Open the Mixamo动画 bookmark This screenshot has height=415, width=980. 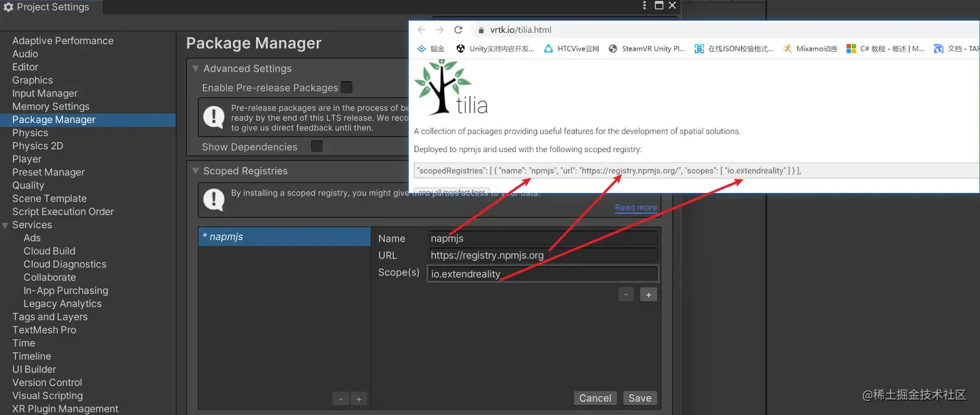point(810,49)
